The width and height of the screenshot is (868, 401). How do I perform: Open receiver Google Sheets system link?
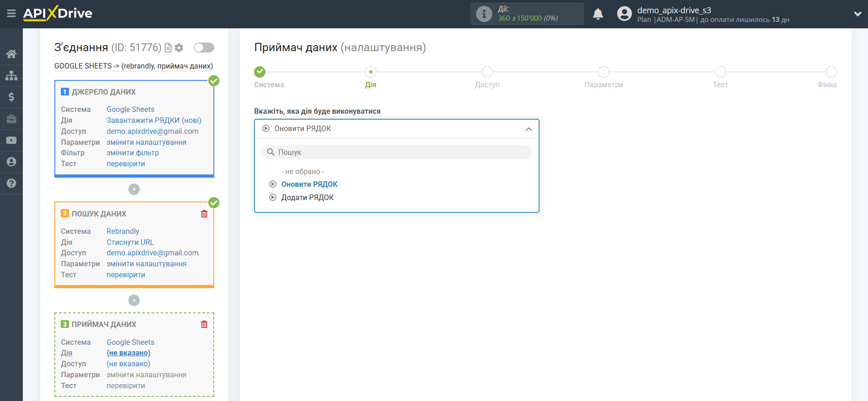(131, 343)
